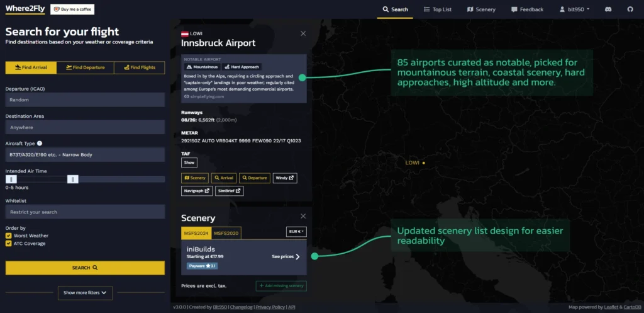
Task: Click the Whitelist restrict search field
Action: coord(85,212)
